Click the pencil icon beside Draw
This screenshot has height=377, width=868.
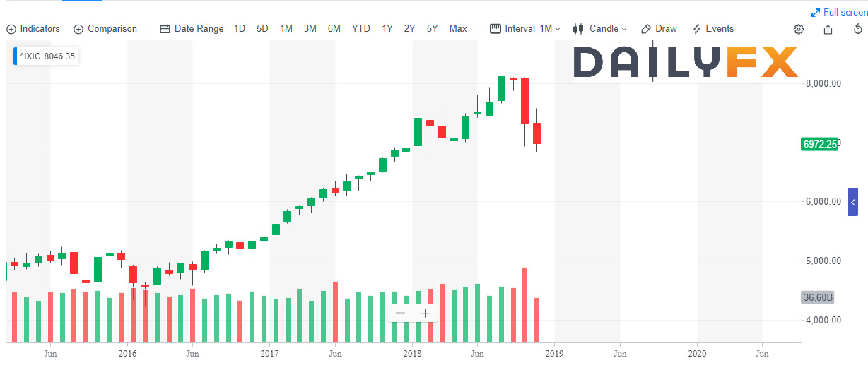[646, 29]
